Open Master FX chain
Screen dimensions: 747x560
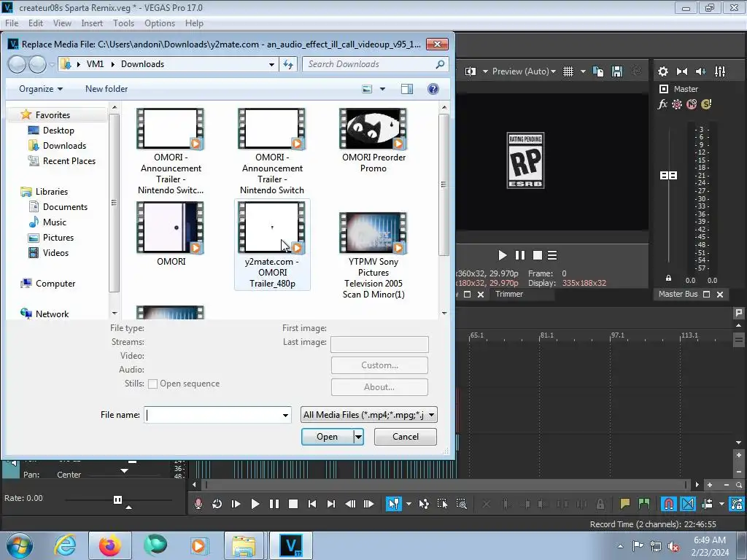tap(662, 104)
